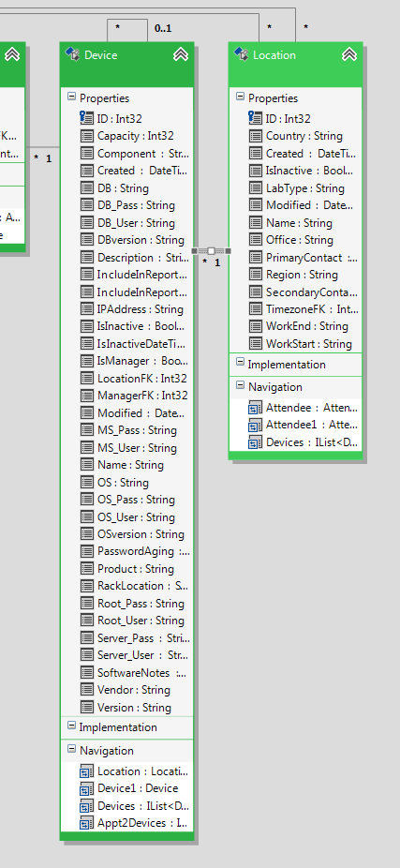
Task: Click the RackLocation property icon
Action: click(x=87, y=586)
